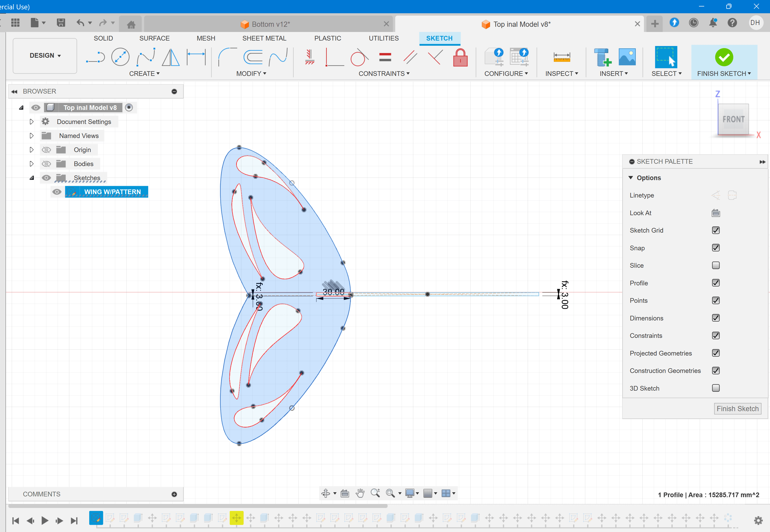Open the Help question mark
Viewport: 770px width, 532px height.
(732, 23)
